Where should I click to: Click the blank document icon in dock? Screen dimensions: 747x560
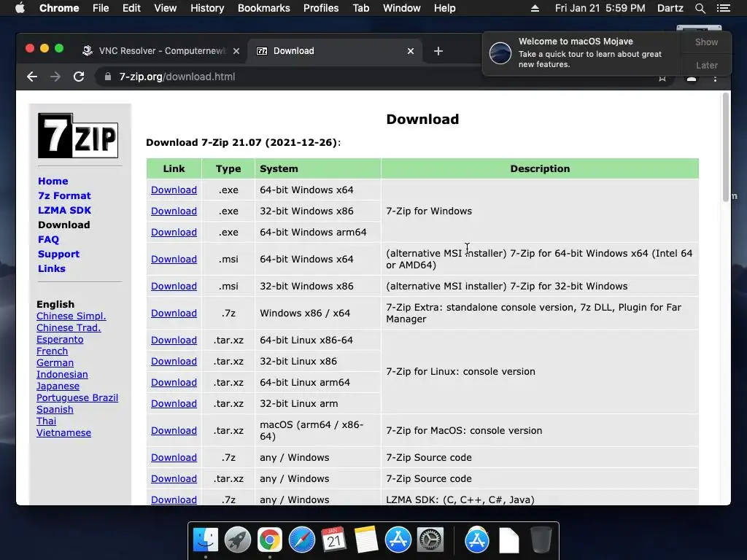[508, 540]
